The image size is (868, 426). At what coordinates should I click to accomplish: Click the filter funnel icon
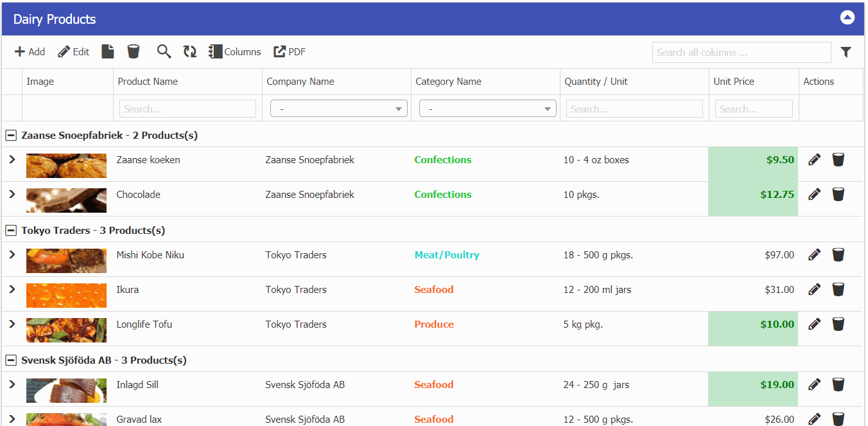click(x=846, y=53)
